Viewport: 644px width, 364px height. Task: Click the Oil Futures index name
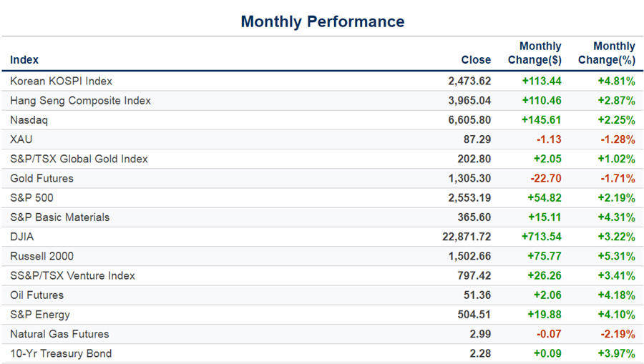point(36,295)
